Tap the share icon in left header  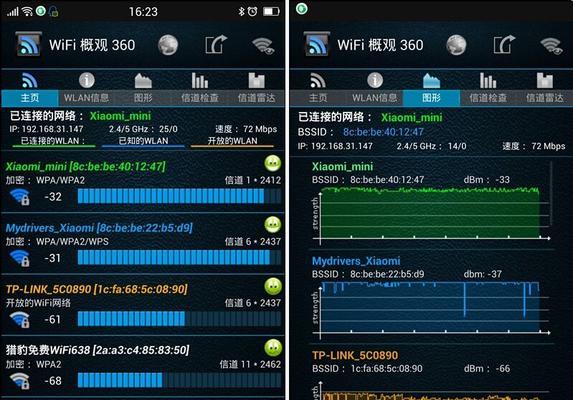216,45
